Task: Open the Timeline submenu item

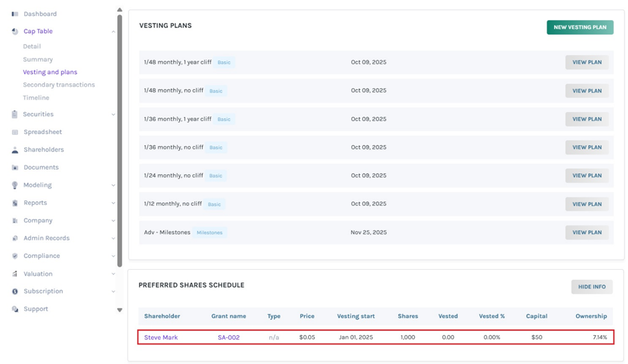Action: pyautogui.click(x=36, y=98)
